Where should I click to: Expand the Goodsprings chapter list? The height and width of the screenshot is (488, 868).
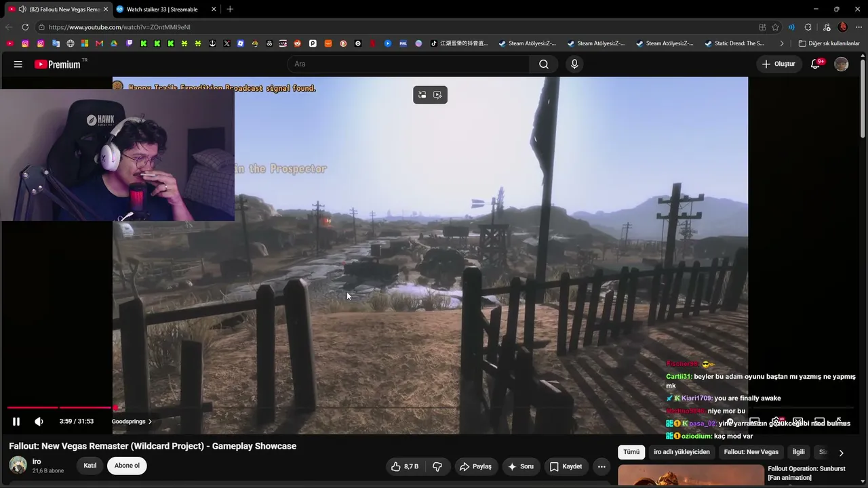pyautogui.click(x=132, y=422)
